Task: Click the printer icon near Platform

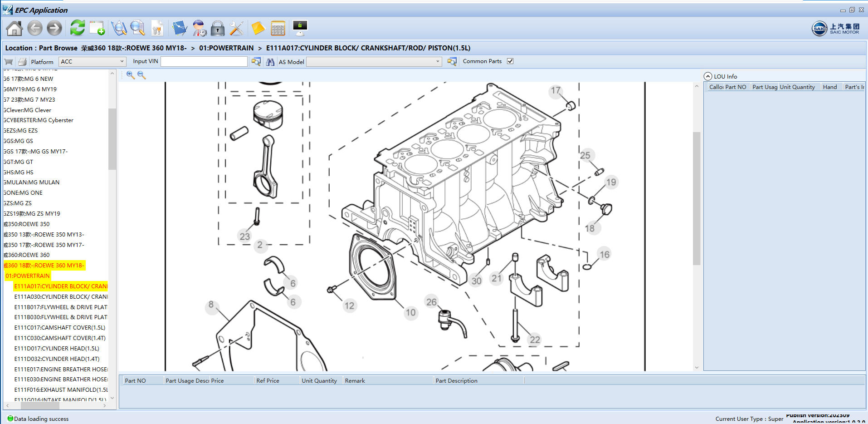Action: tap(22, 61)
